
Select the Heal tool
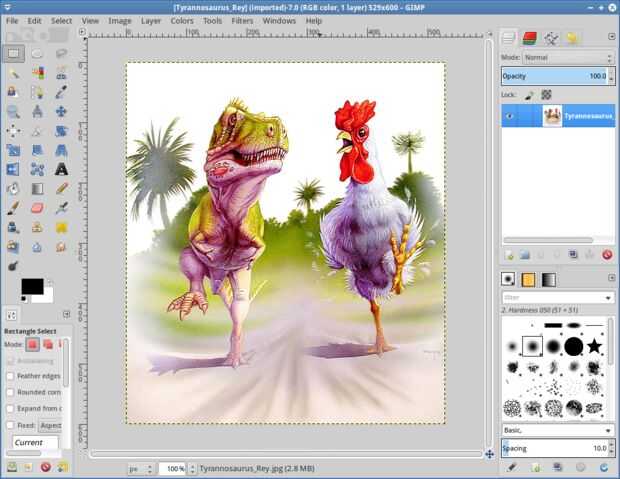click(62, 227)
